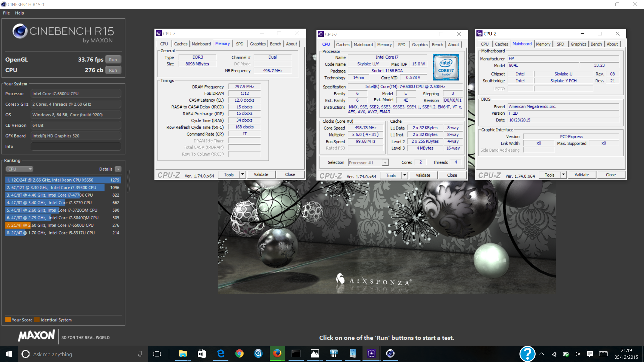The width and height of the screenshot is (644, 362).
Task: Switch to Firefox in the taskbar
Action: 277,354
